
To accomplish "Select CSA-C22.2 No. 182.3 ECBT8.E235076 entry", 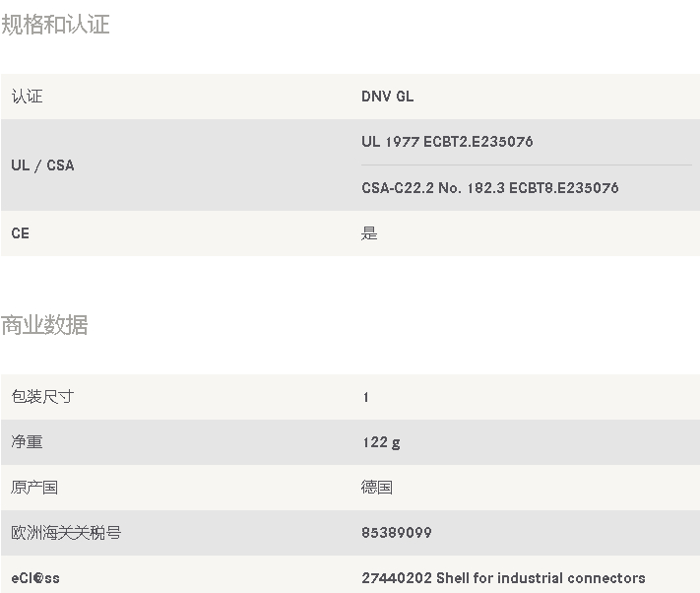I will [x=489, y=188].
